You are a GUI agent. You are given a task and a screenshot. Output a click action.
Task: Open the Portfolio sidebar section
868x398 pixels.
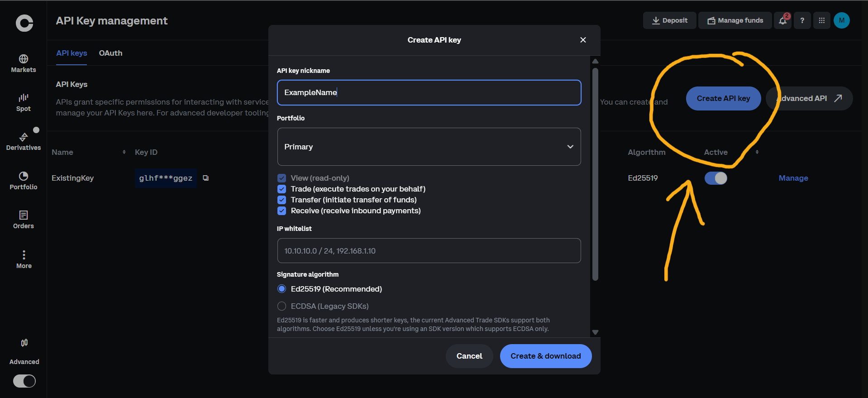pos(24,181)
